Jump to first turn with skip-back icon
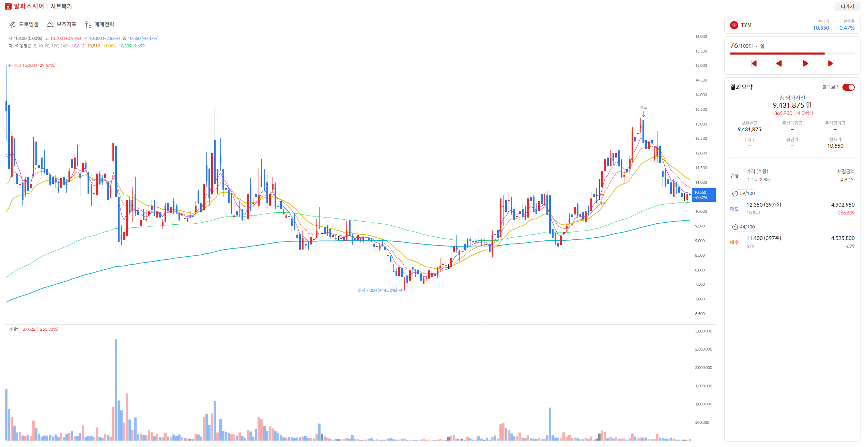 coord(754,63)
